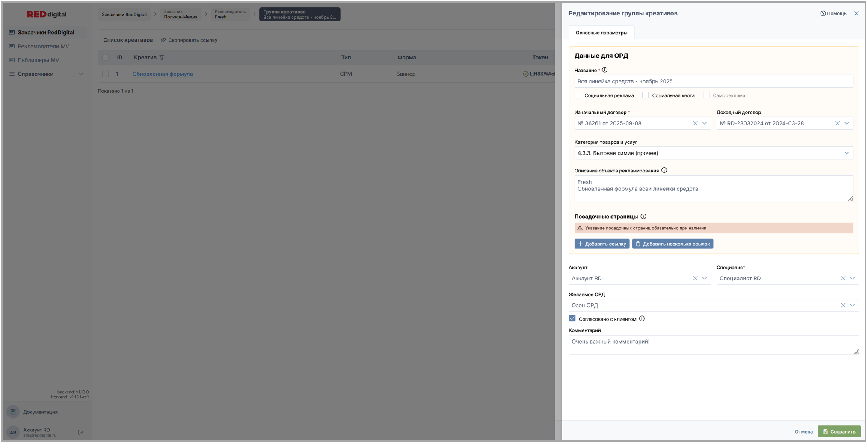868x443 pixels.
Task: Expand the Специалист dropdown
Action: point(852,279)
